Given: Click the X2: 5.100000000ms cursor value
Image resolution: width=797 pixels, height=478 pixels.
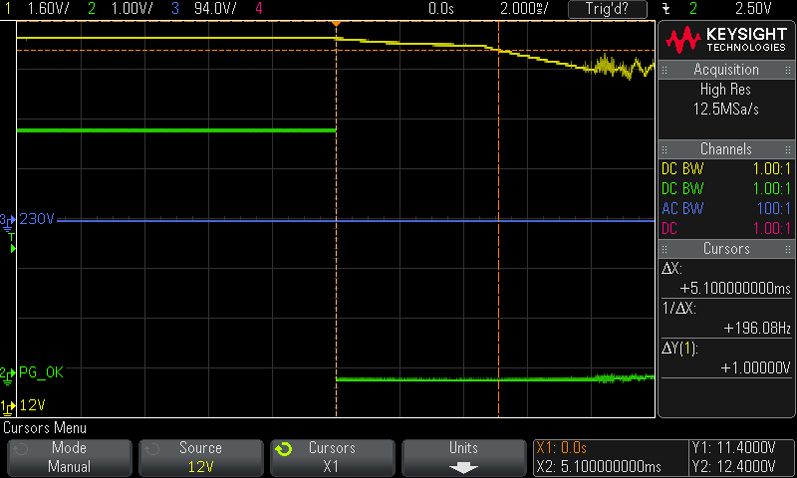Looking at the screenshot, I should (598, 467).
